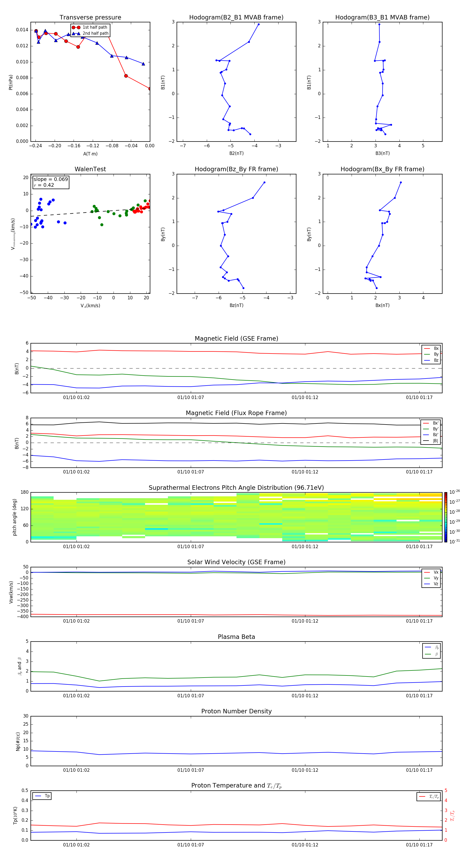This screenshot has height=868, width=473.
Task: Select the By' legend entry
Action: [x=431, y=429]
